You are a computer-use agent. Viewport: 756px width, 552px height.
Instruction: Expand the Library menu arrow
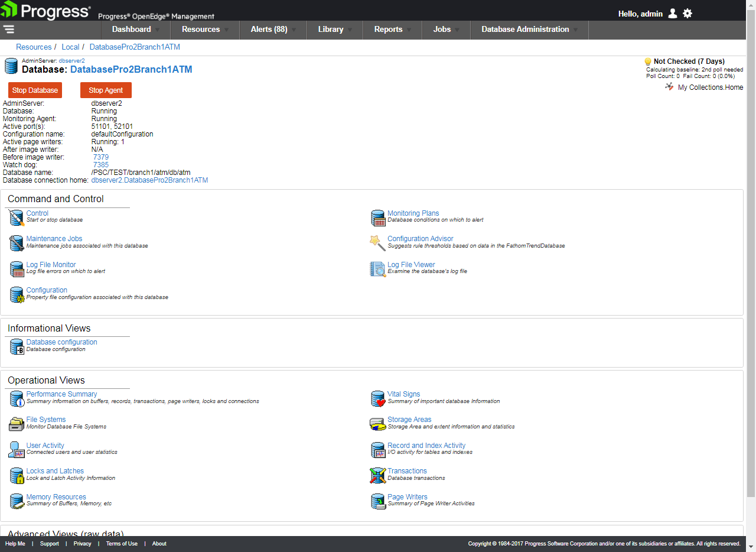(350, 30)
